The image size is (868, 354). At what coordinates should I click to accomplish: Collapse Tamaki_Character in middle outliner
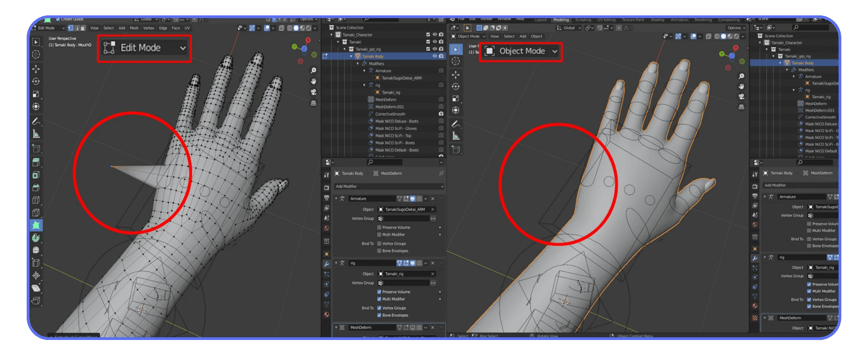click(x=332, y=35)
